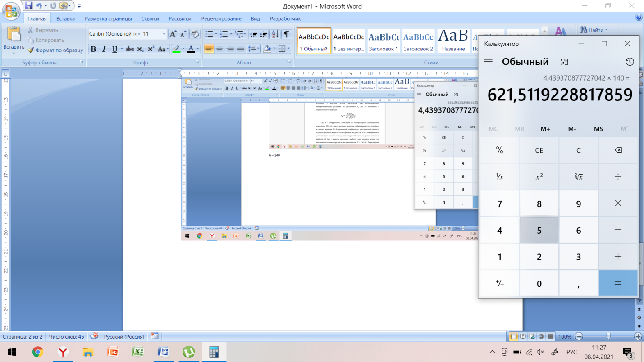The width and height of the screenshot is (644, 362).
Task: Click calculator backspace key
Action: click(x=618, y=150)
